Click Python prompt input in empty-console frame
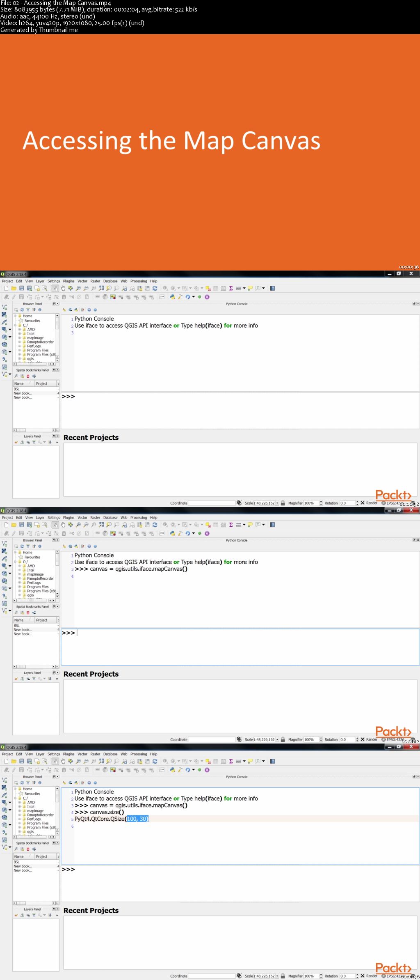This screenshot has height=980, width=420. 240,410
